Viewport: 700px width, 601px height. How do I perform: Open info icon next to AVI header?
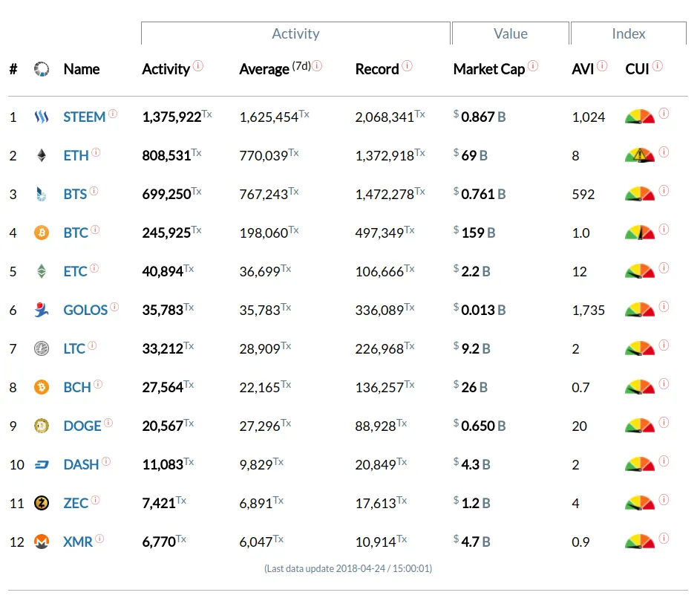click(602, 66)
